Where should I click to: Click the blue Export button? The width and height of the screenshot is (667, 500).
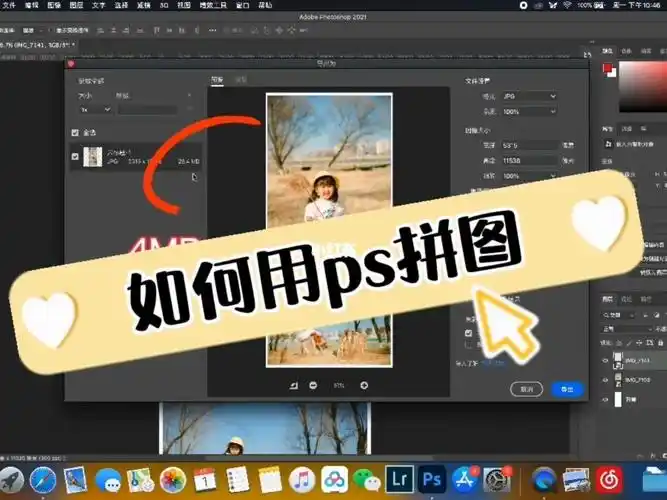tap(567, 389)
